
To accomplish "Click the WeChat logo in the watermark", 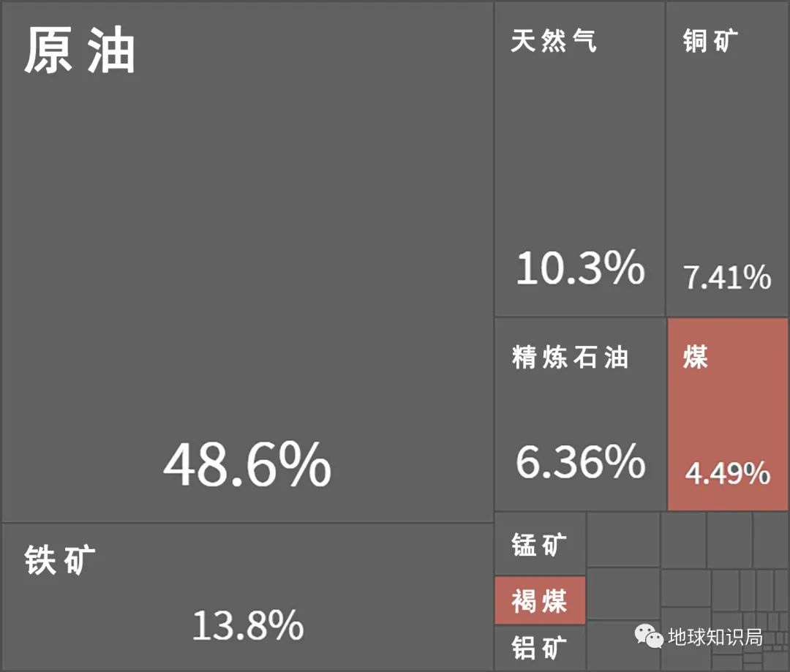I will click(649, 636).
